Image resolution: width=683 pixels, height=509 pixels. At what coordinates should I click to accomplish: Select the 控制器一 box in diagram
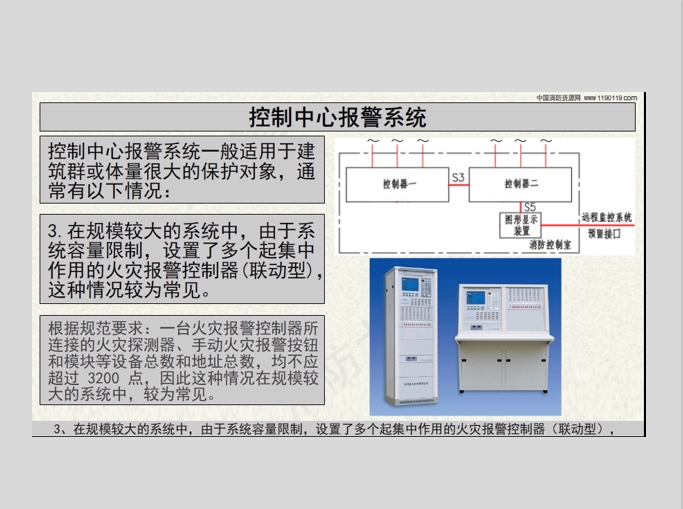pos(399,185)
